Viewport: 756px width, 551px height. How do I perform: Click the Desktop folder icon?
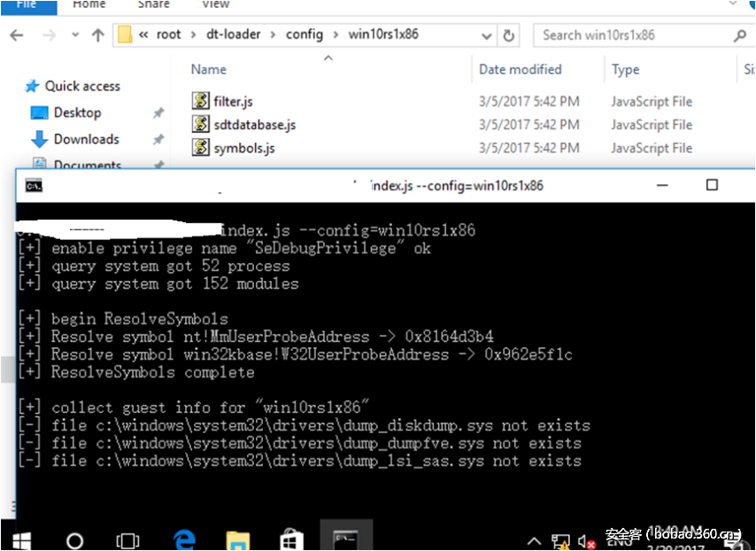39,113
